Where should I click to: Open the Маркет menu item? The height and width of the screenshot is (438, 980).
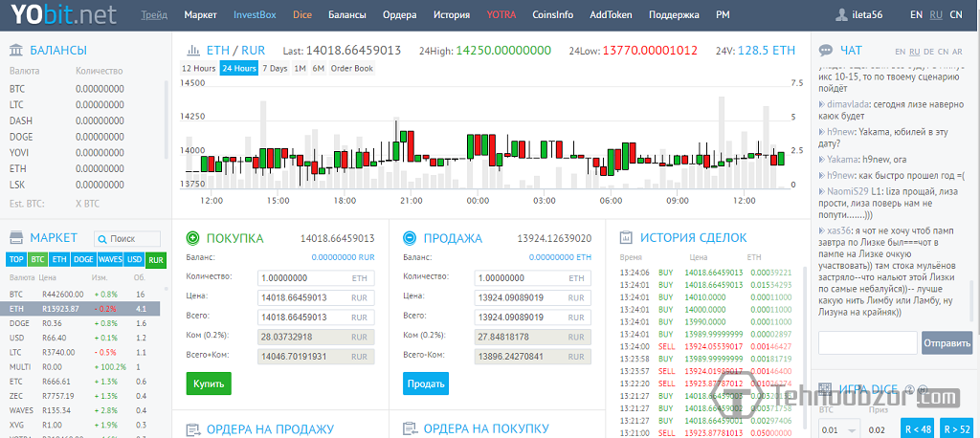[x=201, y=15]
